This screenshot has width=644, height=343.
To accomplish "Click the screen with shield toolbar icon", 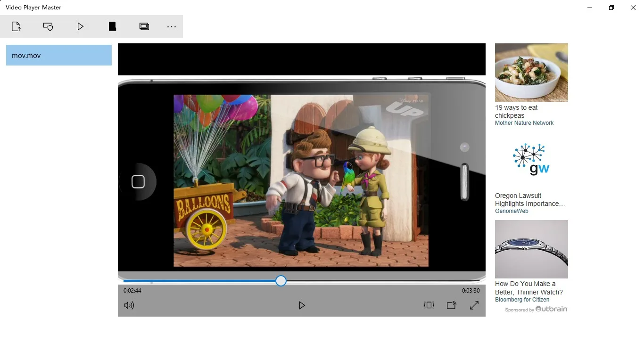I will [x=48, y=26].
